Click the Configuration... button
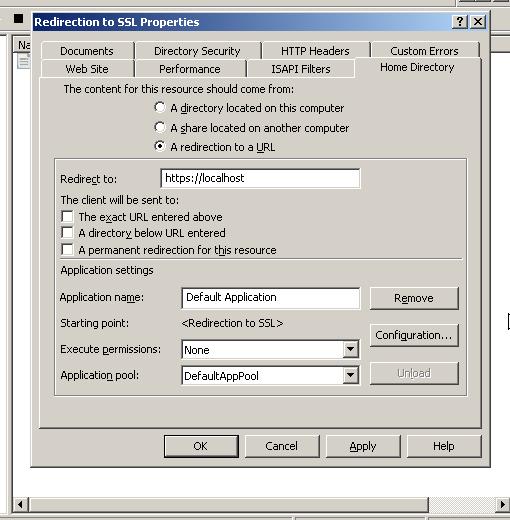This screenshot has height=520, width=510. 414,335
